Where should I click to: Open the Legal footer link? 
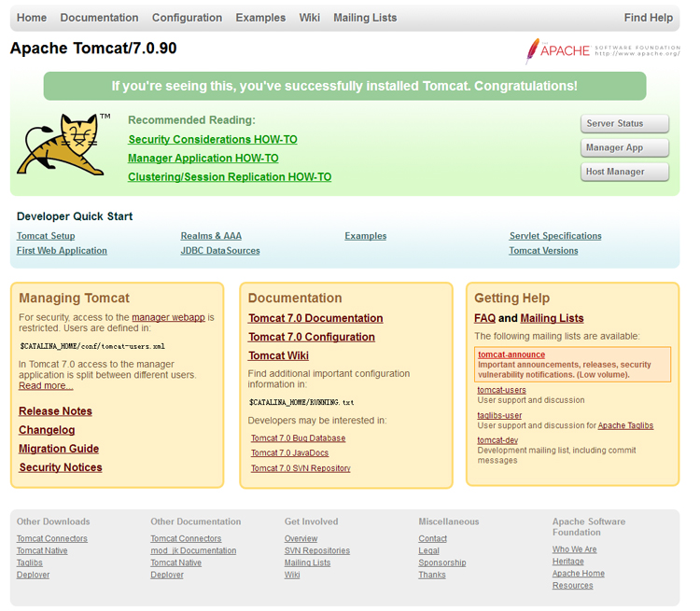(x=429, y=551)
